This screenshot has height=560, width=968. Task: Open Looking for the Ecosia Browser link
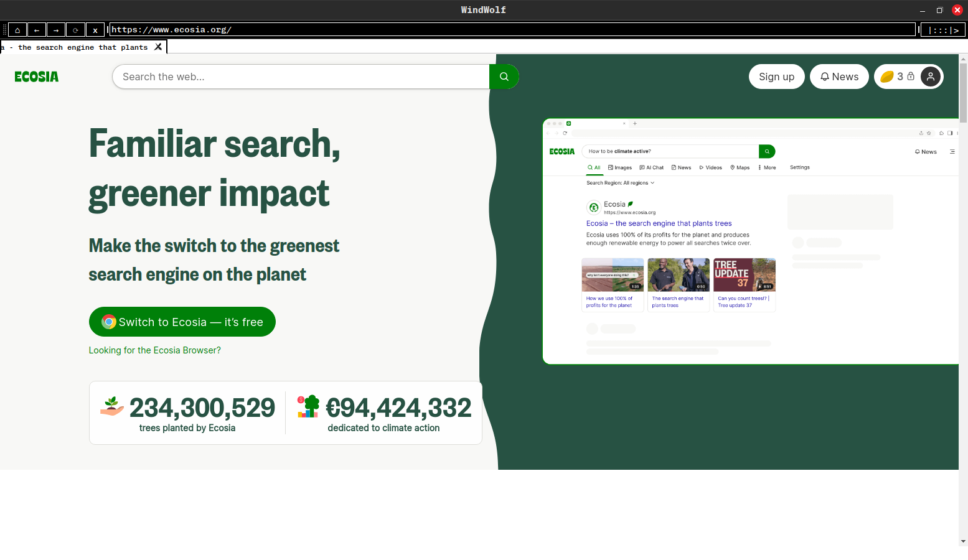[x=154, y=350]
